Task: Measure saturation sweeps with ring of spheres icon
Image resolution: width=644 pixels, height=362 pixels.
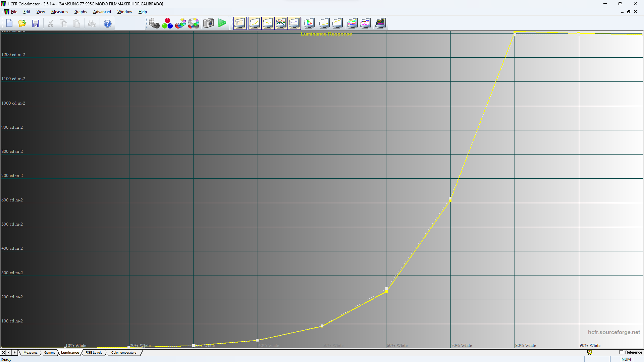Action: [x=194, y=23]
